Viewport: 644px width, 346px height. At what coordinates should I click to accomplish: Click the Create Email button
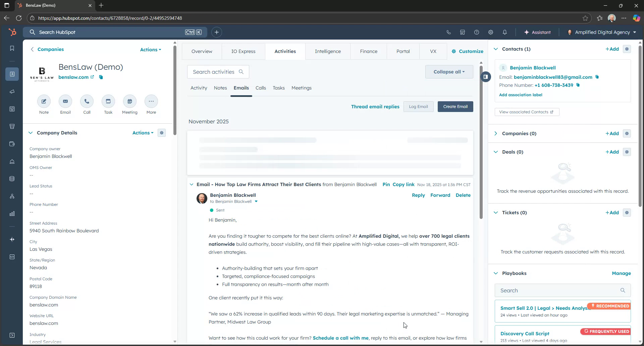[x=455, y=106]
